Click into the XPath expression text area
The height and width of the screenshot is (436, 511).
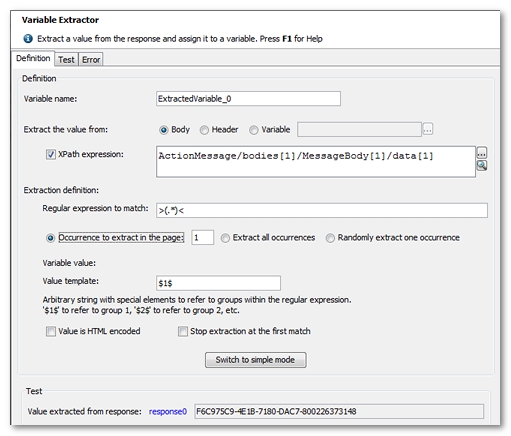pyautogui.click(x=316, y=161)
